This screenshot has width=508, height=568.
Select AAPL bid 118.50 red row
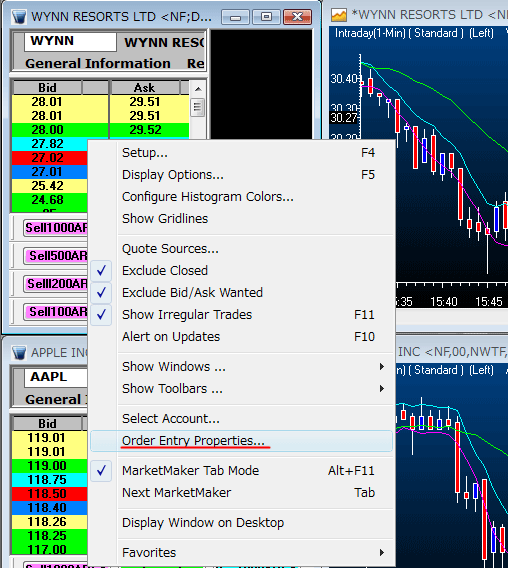coord(50,494)
